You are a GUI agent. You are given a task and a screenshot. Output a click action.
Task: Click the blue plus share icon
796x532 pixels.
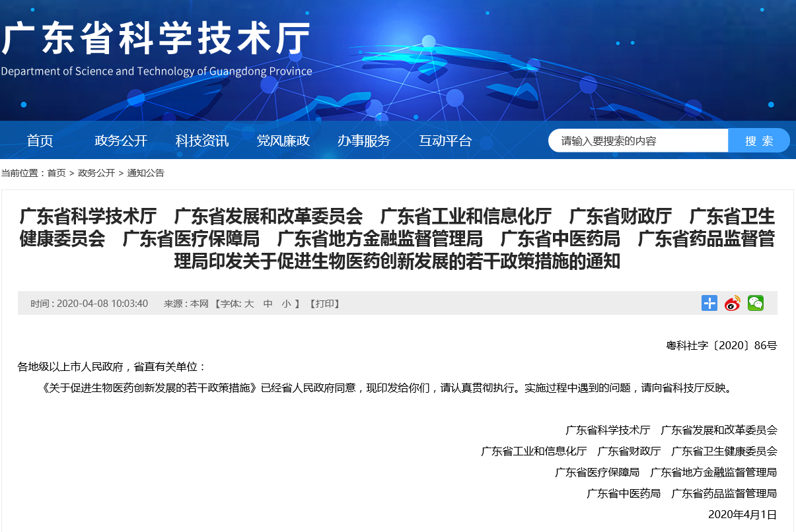point(709,303)
